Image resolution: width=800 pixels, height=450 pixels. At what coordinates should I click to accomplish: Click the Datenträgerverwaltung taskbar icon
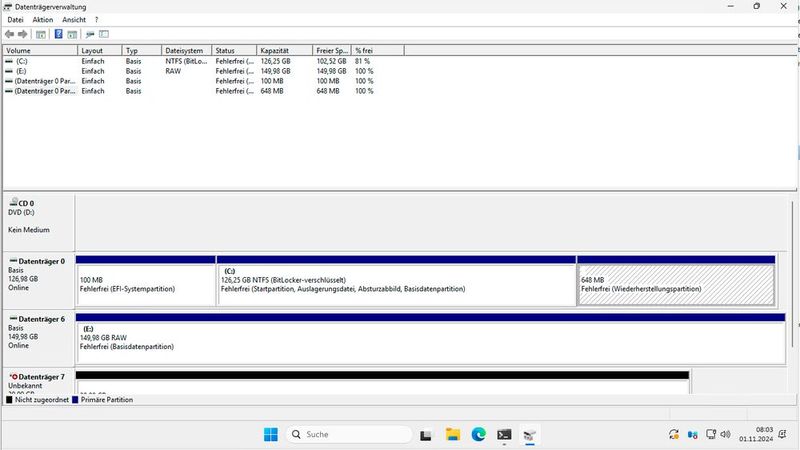pos(530,435)
